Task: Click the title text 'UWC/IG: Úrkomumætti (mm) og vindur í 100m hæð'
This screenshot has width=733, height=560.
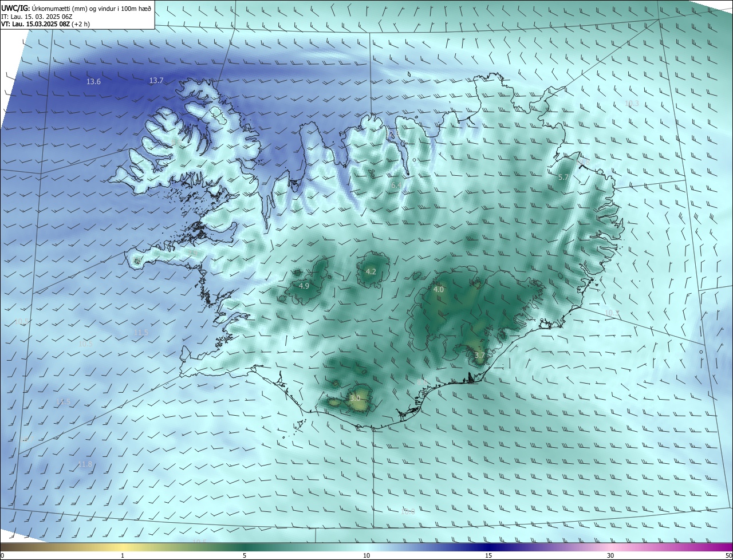Action: click(76, 7)
